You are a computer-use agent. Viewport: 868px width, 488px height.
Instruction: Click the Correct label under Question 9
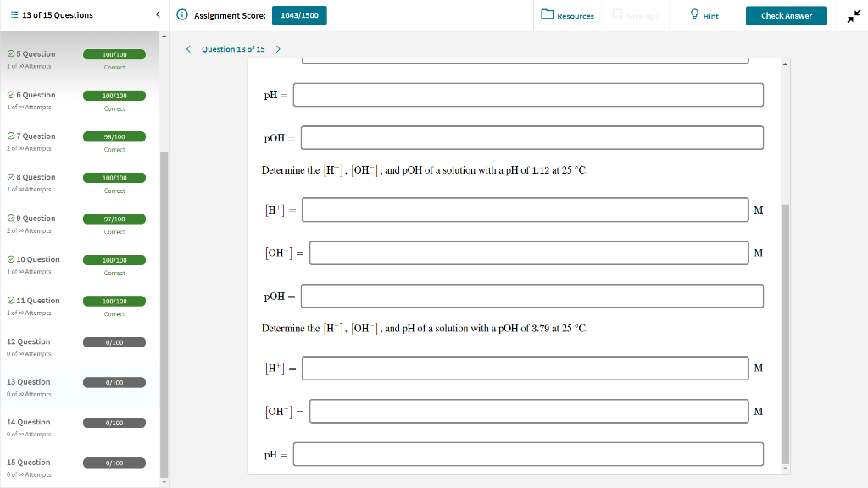114,231
